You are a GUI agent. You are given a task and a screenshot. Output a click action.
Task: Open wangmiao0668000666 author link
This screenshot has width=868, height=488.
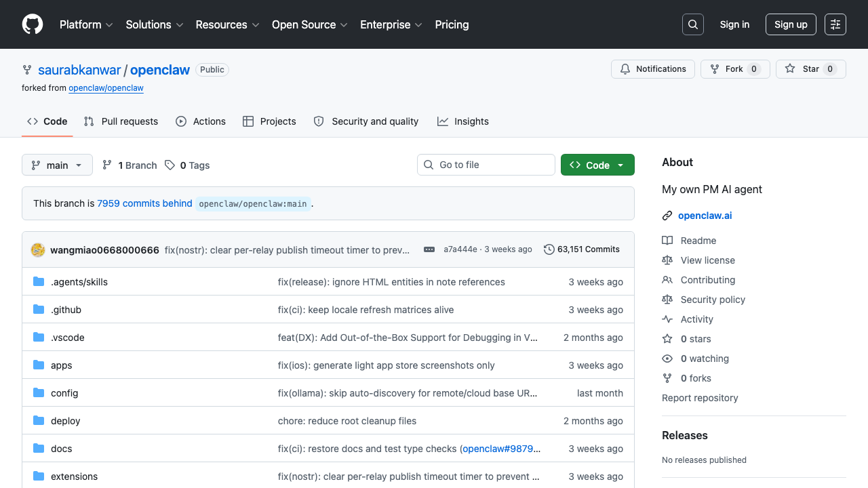point(104,250)
